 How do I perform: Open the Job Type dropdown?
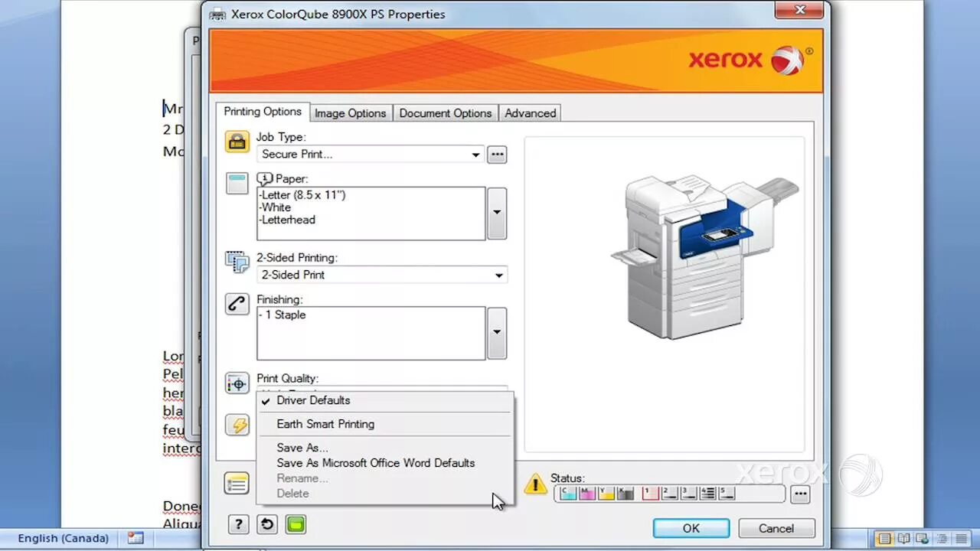(371, 155)
